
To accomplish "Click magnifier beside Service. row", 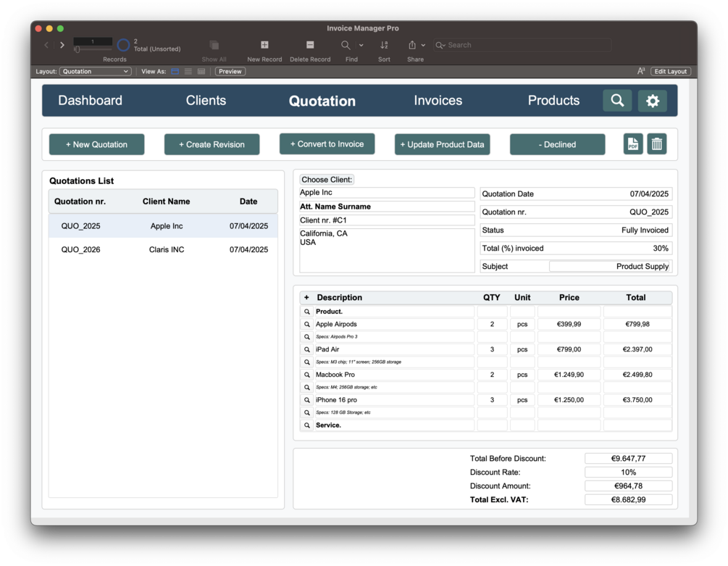I will point(307,425).
